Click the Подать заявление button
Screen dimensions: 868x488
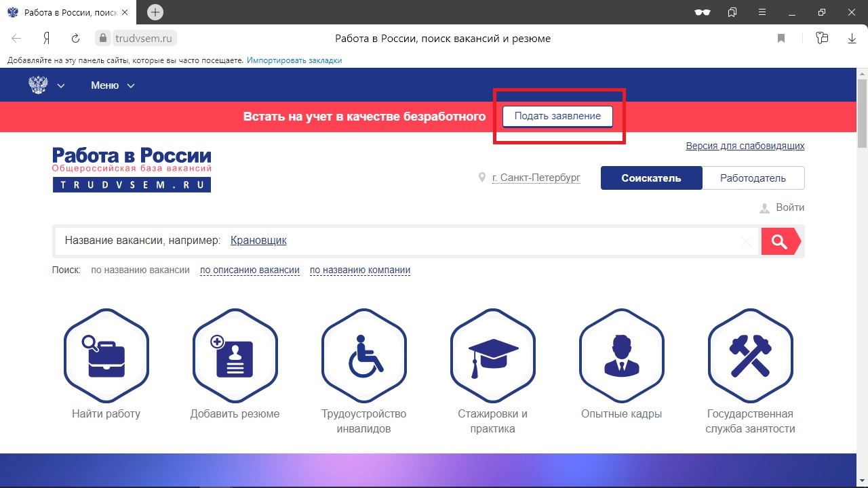pyautogui.click(x=557, y=116)
